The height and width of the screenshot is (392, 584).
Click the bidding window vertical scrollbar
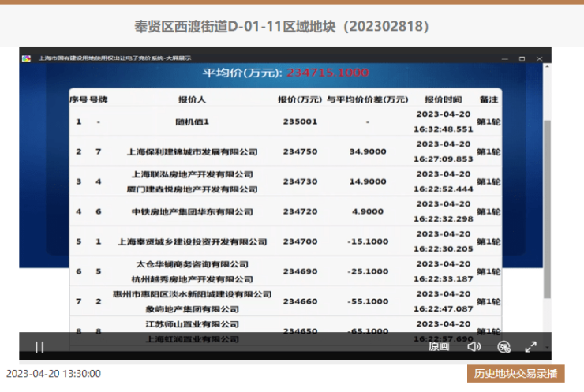(547, 209)
